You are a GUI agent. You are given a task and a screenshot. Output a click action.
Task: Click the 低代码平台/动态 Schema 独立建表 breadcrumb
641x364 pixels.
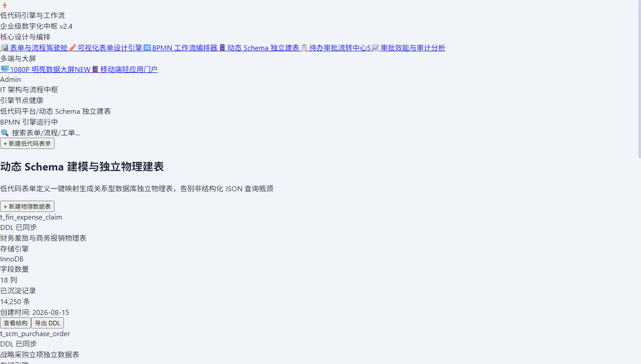tap(55, 111)
